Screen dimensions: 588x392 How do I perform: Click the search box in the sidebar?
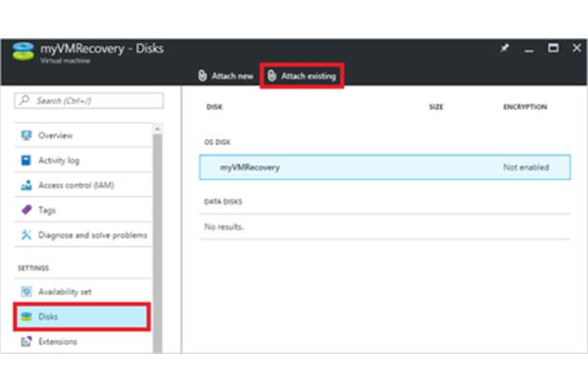89,101
